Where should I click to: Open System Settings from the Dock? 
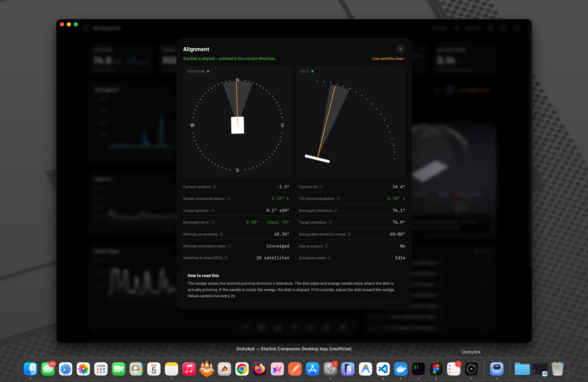[x=330, y=369]
